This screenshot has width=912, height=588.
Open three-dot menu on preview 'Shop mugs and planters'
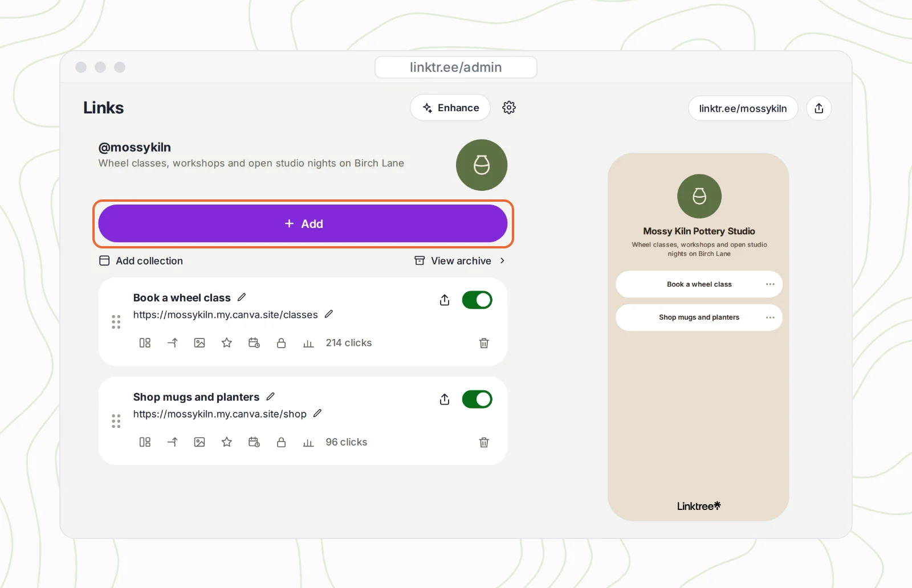click(770, 317)
